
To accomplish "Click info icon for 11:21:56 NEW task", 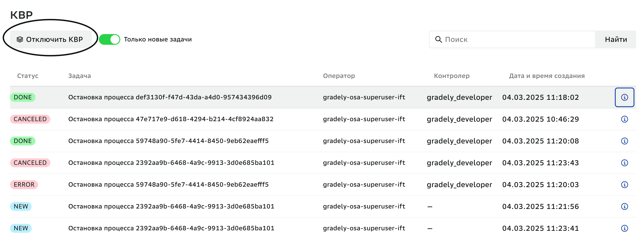I will (x=624, y=206).
